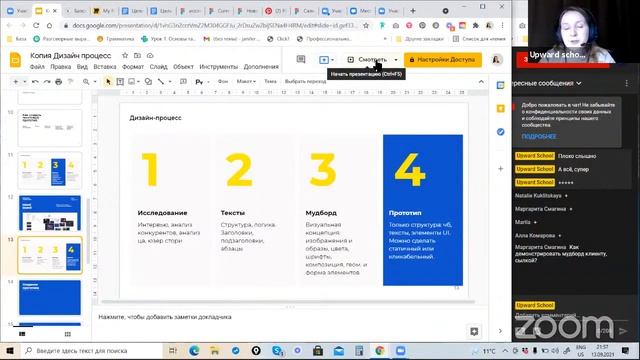Select slide 12 thumbnail

tap(50, 213)
